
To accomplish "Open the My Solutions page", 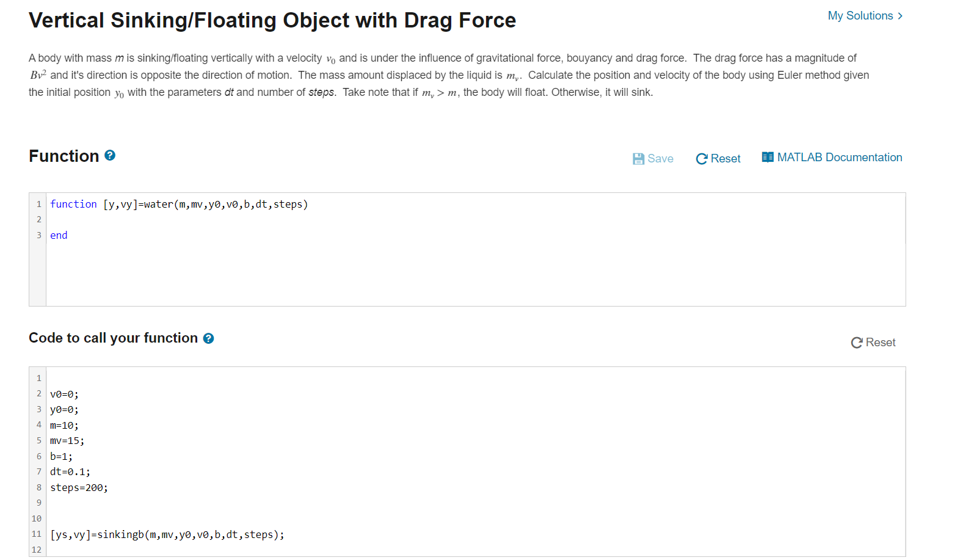I will pos(861,15).
